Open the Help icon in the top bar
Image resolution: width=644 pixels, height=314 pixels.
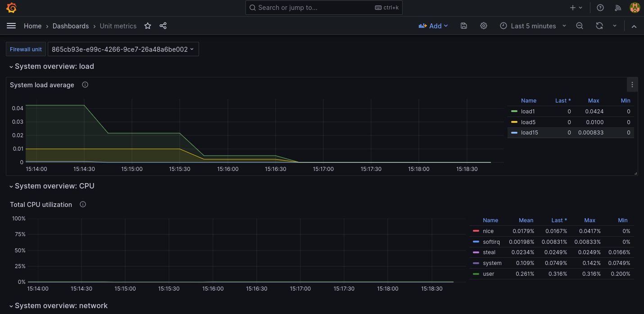(600, 8)
